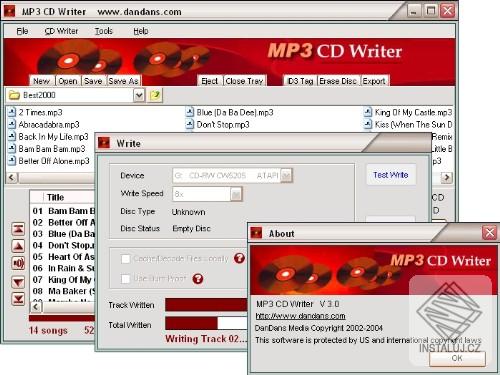
Task: Open the Best2000 folder dropdown
Action: tap(139, 96)
